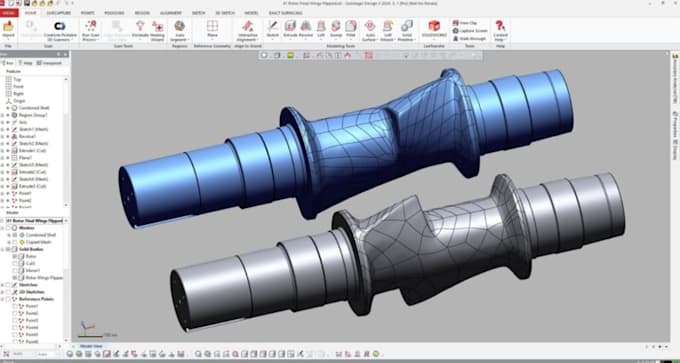The height and width of the screenshot is (363, 680).
Task: Choose the Revolve modeling tool
Action: coord(306,29)
